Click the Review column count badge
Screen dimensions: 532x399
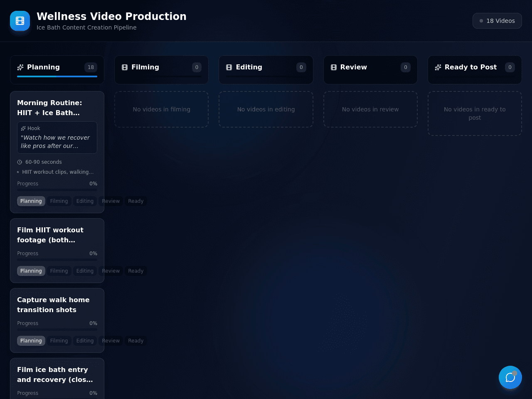point(406,67)
